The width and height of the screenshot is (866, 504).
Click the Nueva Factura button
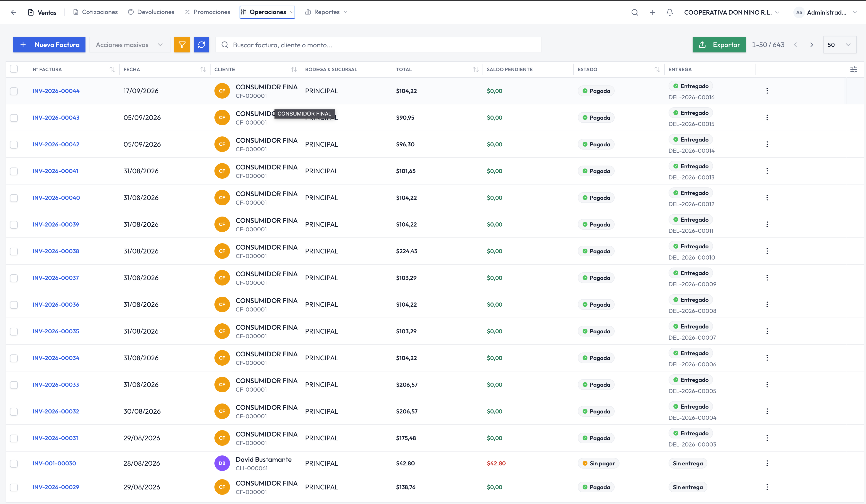(49, 45)
